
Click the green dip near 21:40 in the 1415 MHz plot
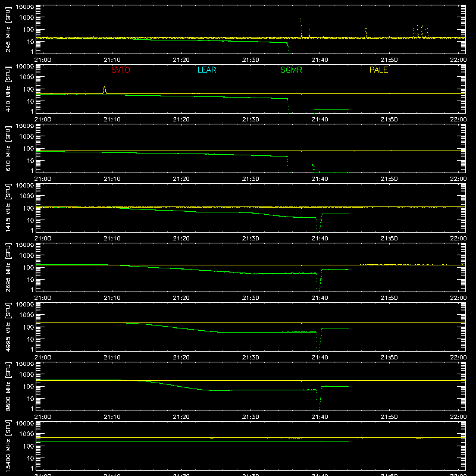[318, 224]
